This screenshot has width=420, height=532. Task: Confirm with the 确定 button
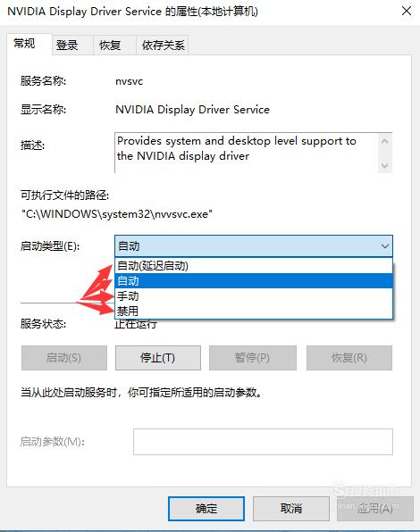click(206, 509)
